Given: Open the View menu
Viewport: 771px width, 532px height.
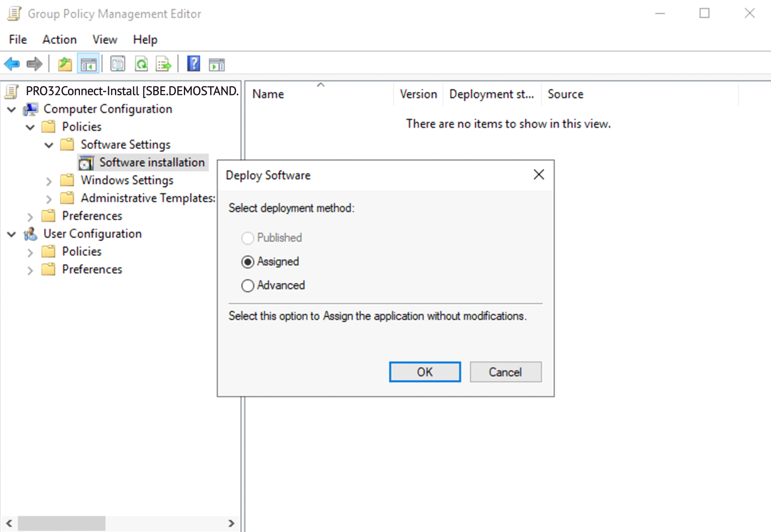Looking at the screenshot, I should [105, 39].
